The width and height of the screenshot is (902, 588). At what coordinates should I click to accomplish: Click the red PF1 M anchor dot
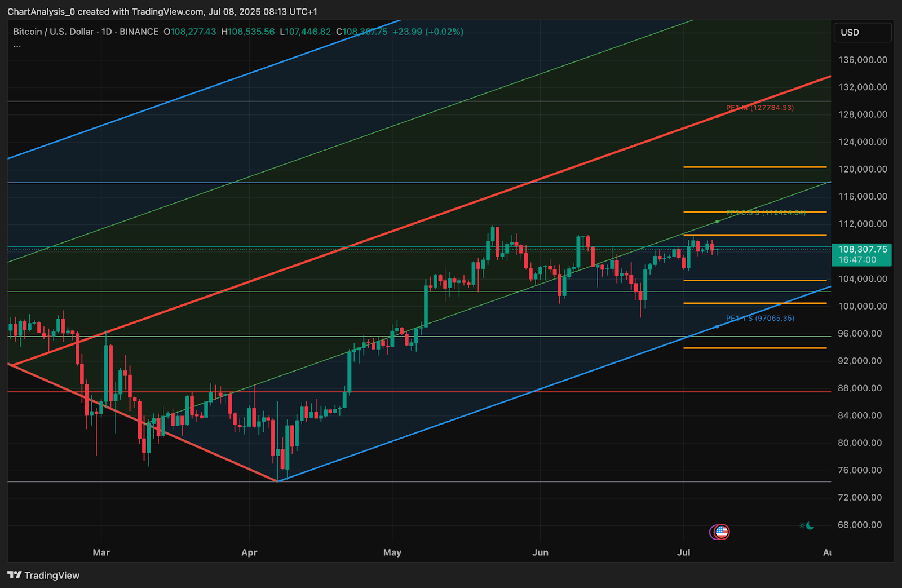tap(717, 117)
